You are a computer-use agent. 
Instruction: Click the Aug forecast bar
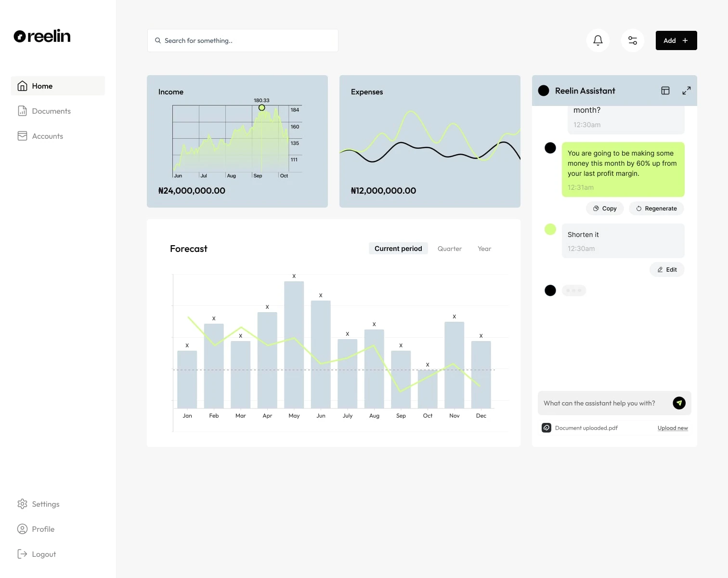click(x=374, y=369)
